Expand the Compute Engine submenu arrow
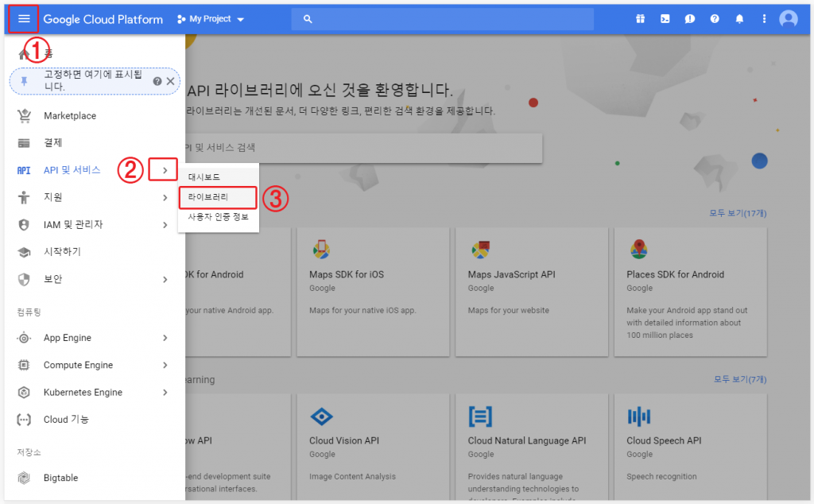 tap(165, 365)
